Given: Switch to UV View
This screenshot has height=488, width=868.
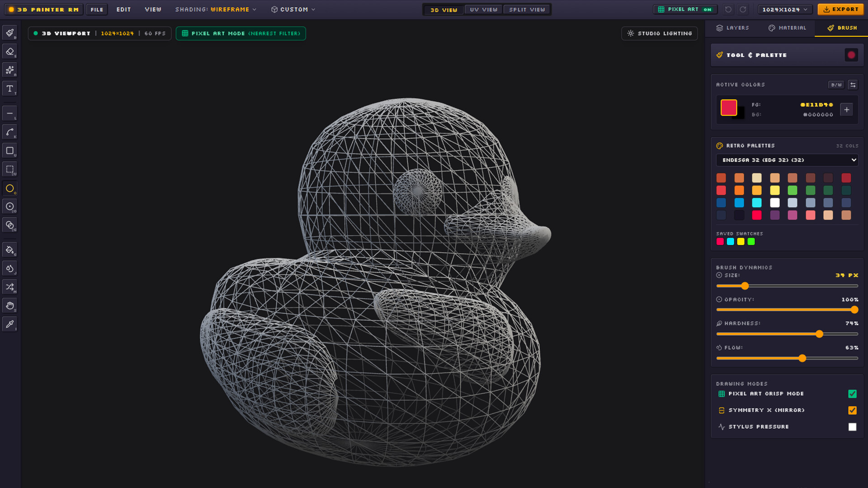Looking at the screenshot, I should click(x=483, y=9).
